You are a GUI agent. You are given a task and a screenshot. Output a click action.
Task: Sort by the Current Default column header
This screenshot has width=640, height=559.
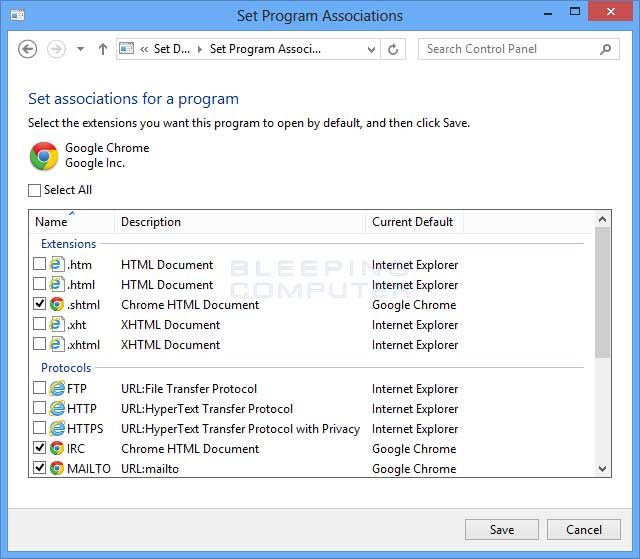coord(414,222)
